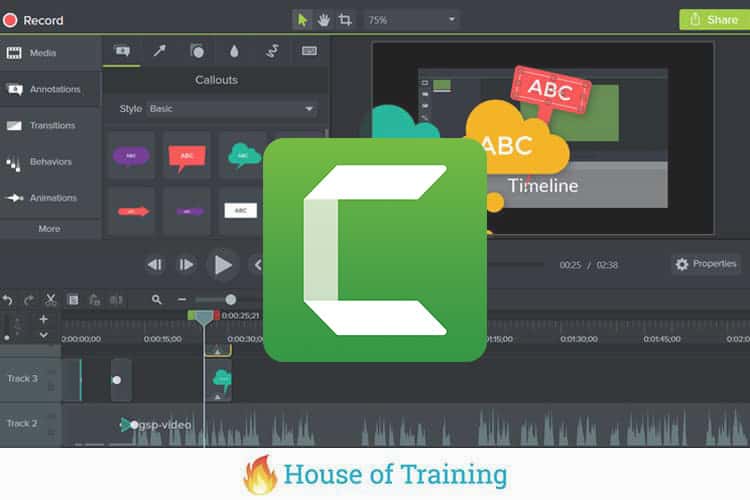Step back one frame
The width and height of the screenshot is (750, 500).
154,265
